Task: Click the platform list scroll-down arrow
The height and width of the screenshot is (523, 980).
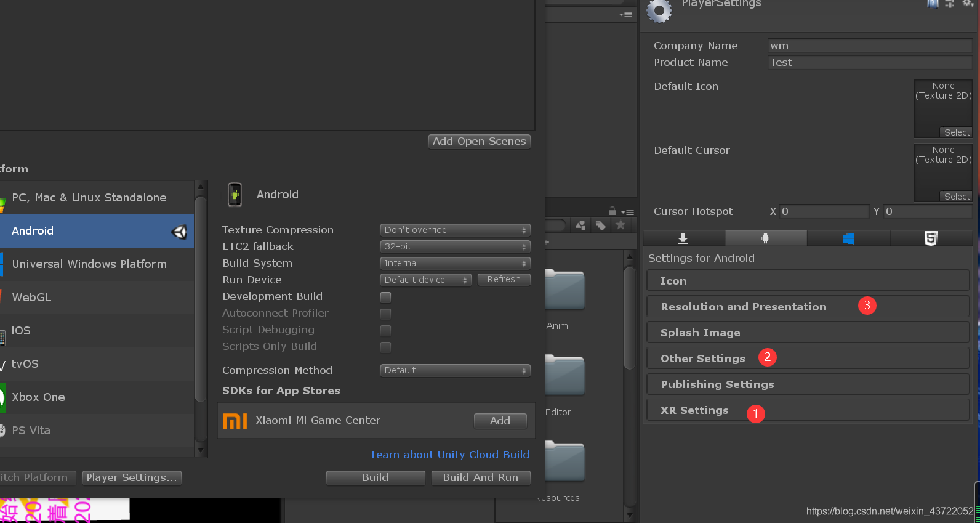Action: [x=200, y=451]
